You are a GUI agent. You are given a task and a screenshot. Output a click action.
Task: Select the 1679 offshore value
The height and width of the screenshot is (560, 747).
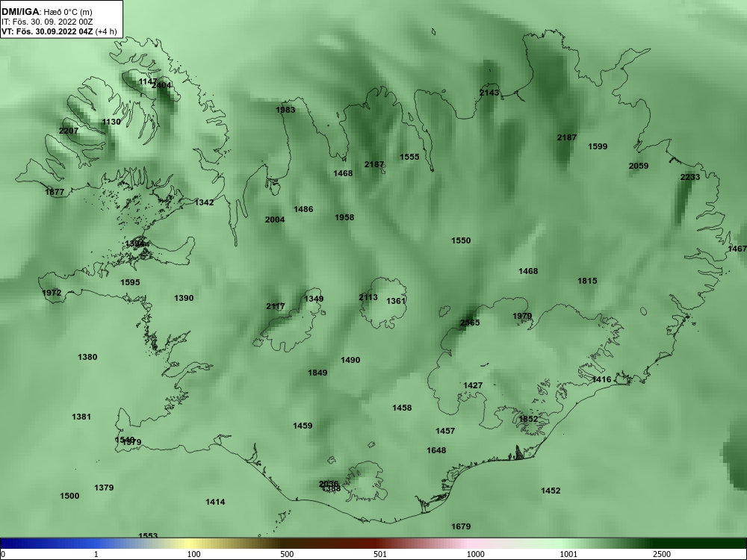point(461,526)
